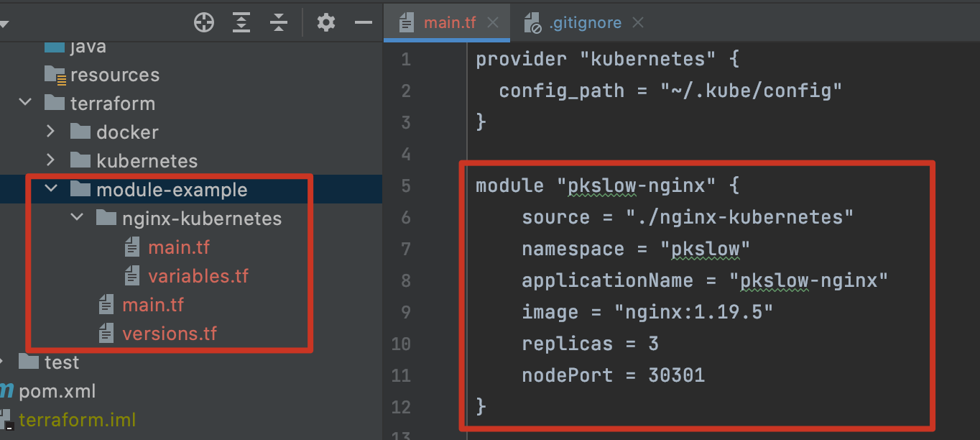Click replicas value 3
This screenshot has height=440, width=980.
click(653, 344)
